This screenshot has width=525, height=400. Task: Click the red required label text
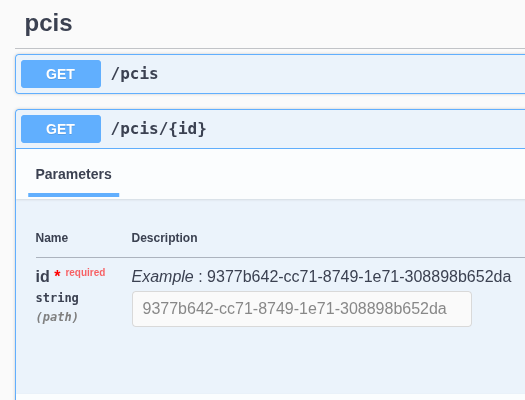pyautogui.click(x=85, y=272)
